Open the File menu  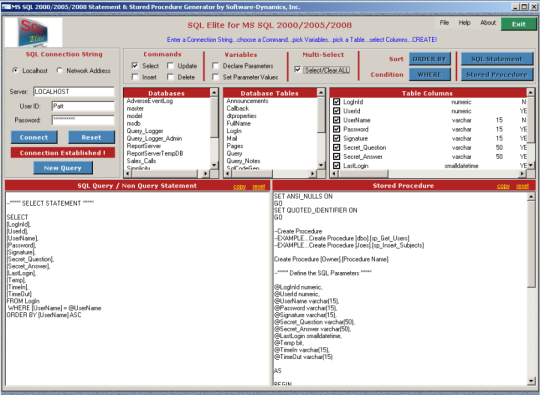pos(444,23)
